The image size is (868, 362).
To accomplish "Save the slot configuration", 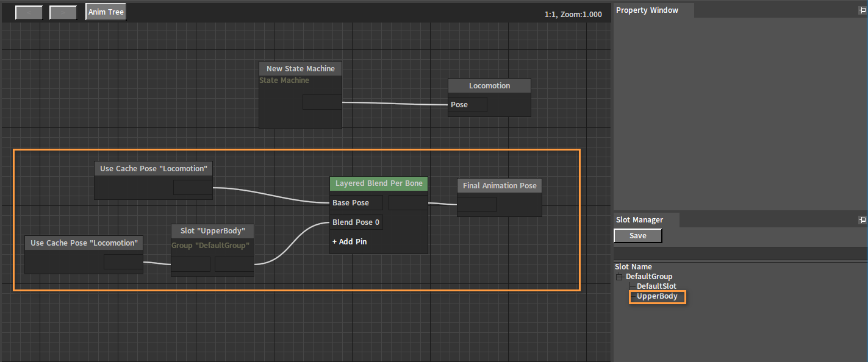I will (x=638, y=236).
